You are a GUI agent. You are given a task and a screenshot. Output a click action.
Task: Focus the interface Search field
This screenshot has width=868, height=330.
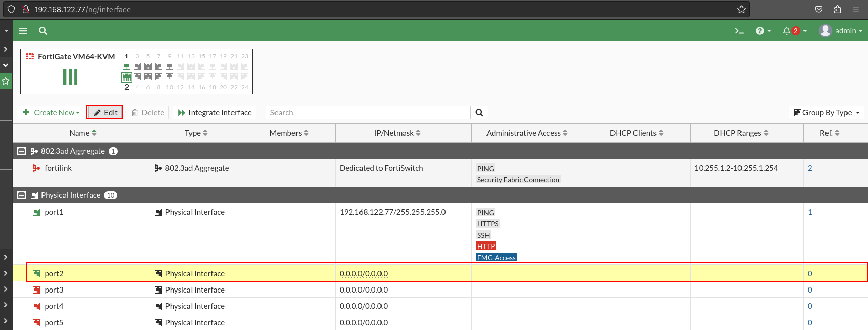pos(368,113)
